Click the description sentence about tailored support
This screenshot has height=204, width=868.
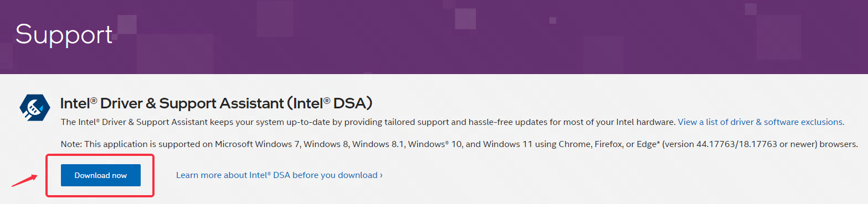(x=368, y=122)
